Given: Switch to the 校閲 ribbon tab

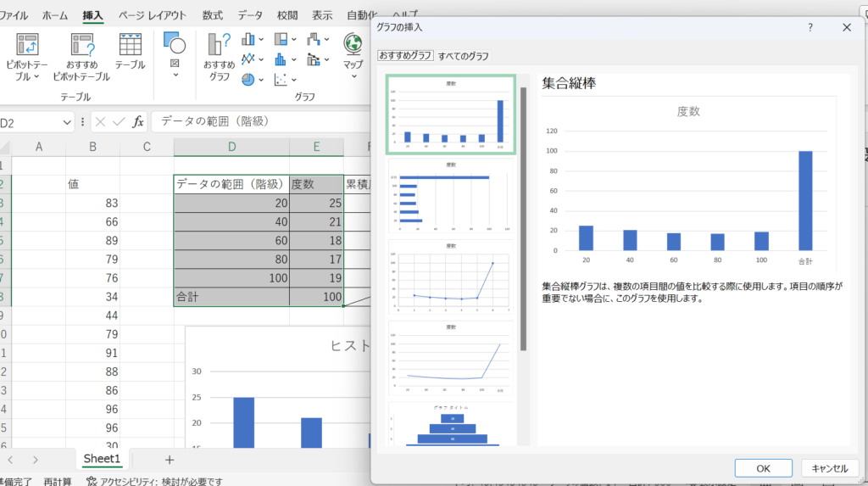Looking at the screenshot, I should (287, 15).
